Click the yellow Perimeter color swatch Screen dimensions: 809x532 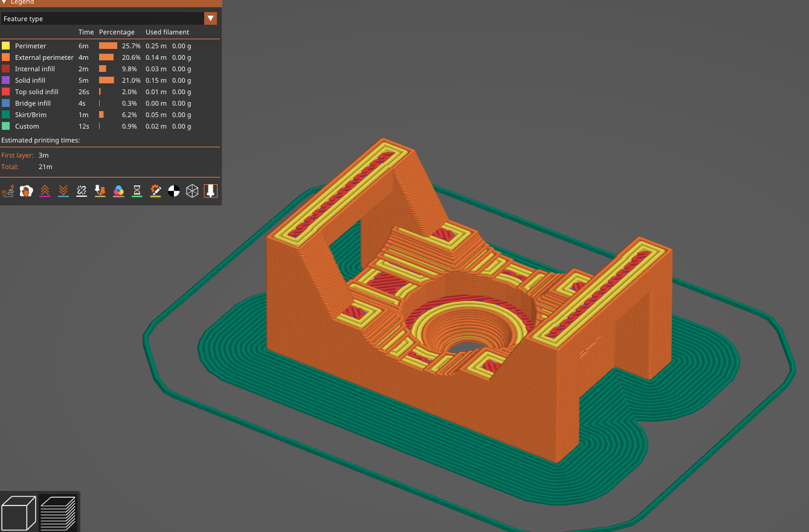click(6, 46)
